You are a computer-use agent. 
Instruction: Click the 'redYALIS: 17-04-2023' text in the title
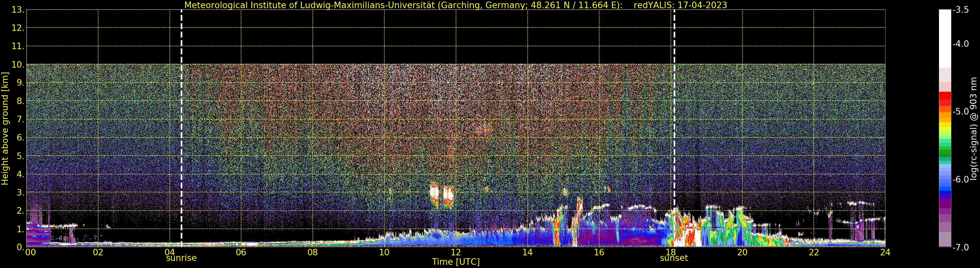pyautogui.click(x=680, y=5)
